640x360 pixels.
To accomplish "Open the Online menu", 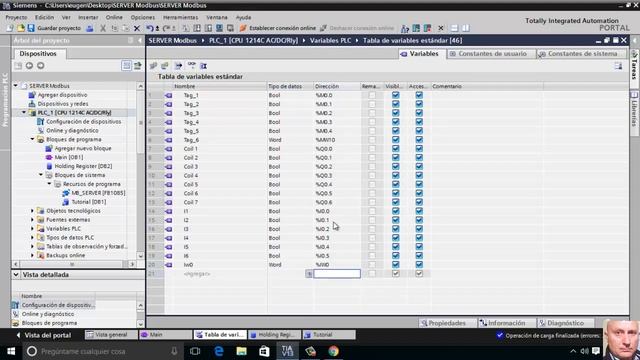I will click(114, 17).
